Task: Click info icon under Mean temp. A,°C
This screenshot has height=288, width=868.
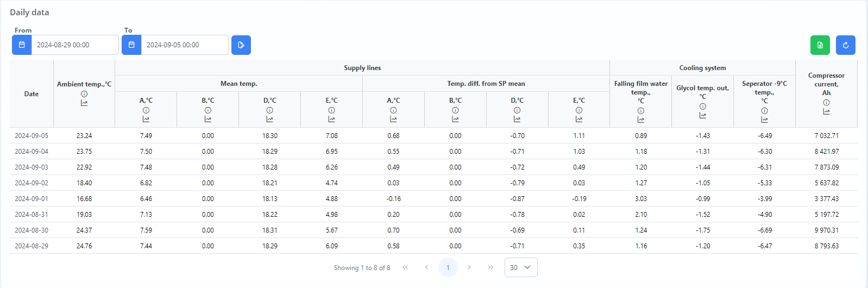Action: click(x=146, y=110)
